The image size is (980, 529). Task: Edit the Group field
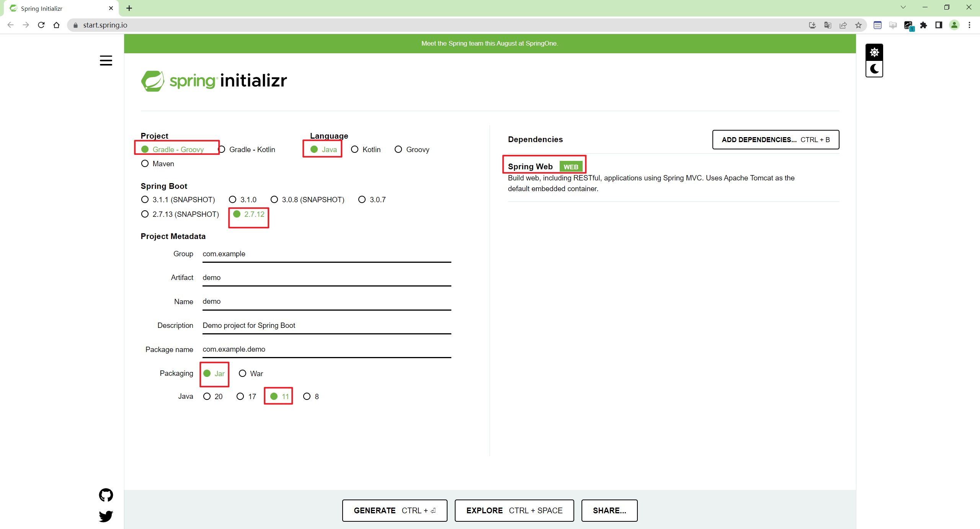click(327, 254)
